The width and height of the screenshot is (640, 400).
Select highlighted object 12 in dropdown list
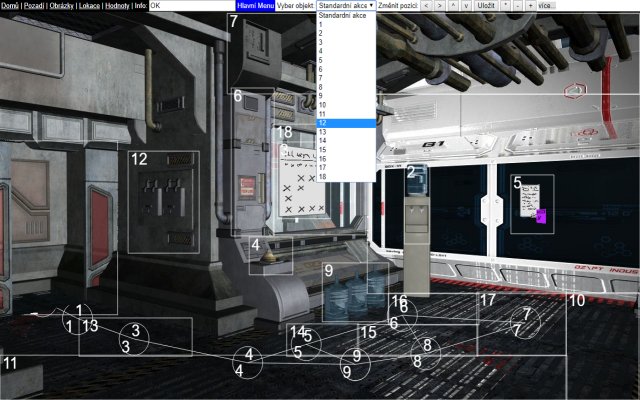(346, 123)
